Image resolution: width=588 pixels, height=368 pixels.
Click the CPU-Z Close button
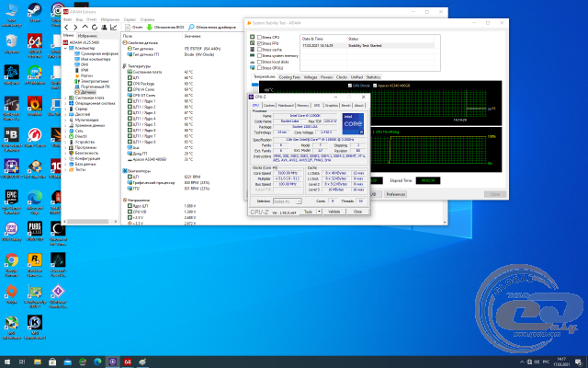tap(357, 212)
